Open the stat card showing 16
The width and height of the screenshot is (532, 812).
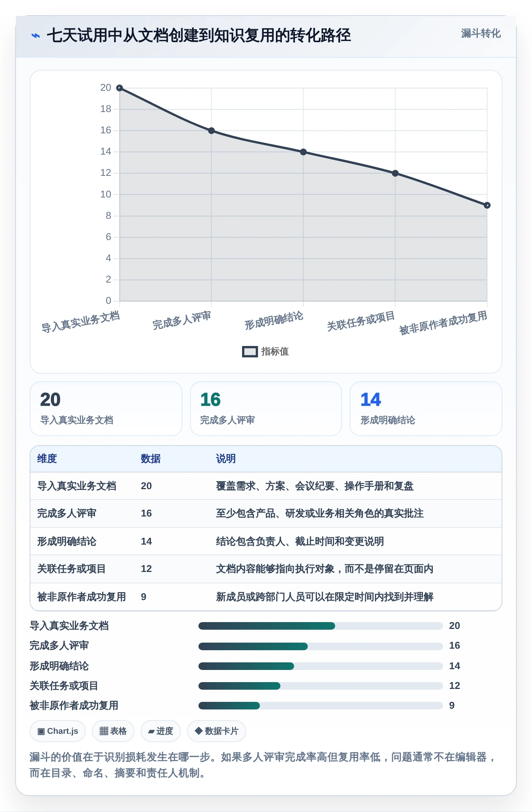[x=266, y=409]
